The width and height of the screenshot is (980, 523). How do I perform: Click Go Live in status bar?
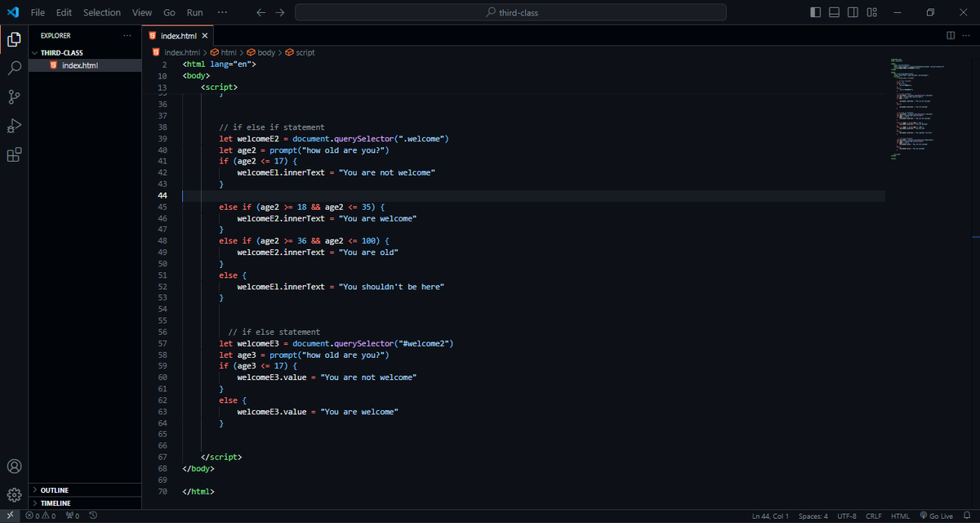pyautogui.click(x=936, y=516)
